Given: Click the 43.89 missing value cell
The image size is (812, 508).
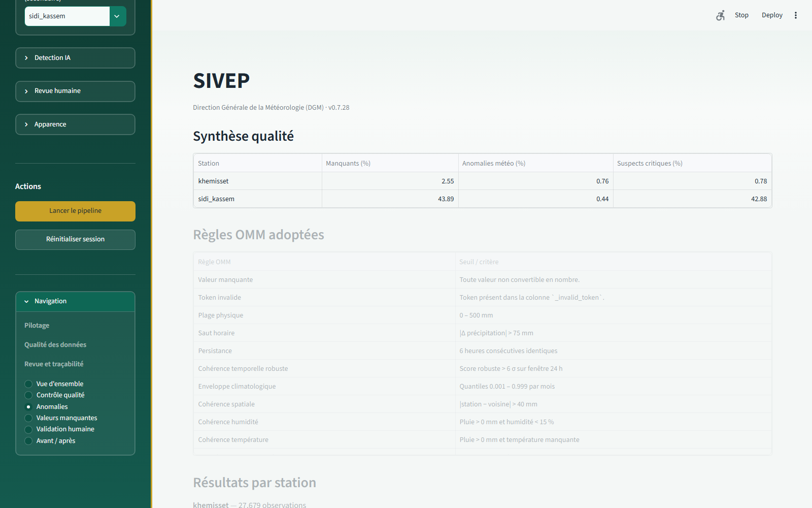Looking at the screenshot, I should [390, 199].
